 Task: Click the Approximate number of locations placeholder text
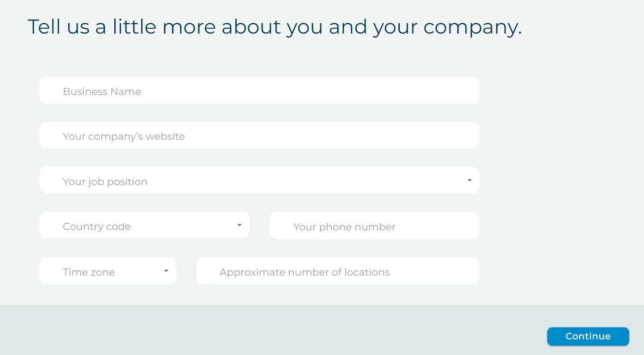pyautogui.click(x=305, y=272)
